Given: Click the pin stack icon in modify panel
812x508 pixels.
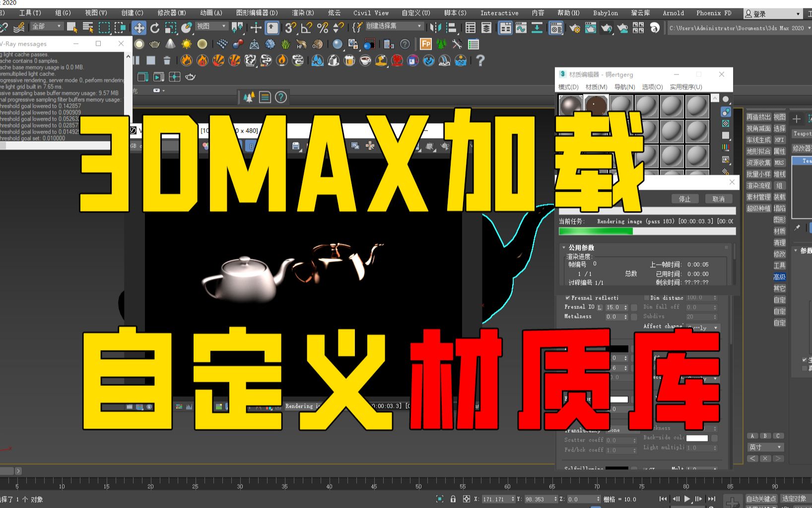Looking at the screenshot, I should (797, 227).
